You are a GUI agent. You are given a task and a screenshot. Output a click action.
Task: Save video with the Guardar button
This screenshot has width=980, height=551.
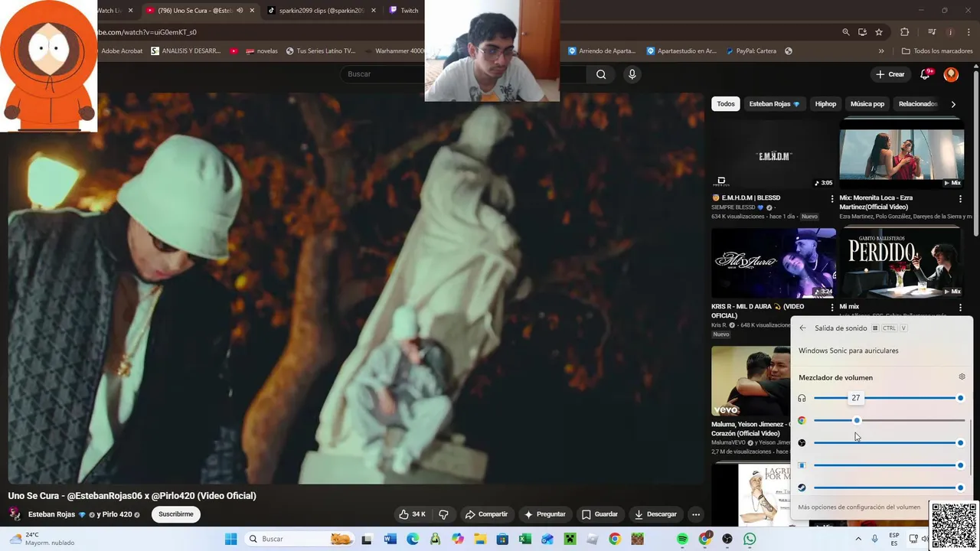[x=599, y=514]
